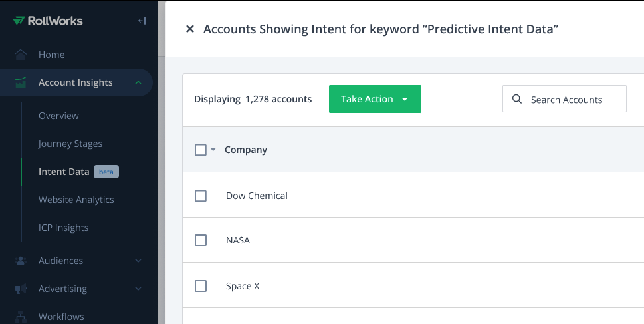Click the Account Insights chart icon

tap(21, 82)
